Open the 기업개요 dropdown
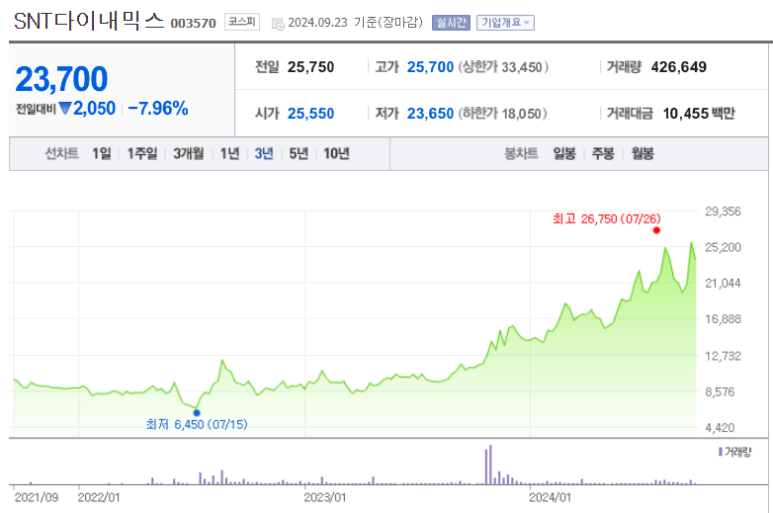 click(x=505, y=23)
